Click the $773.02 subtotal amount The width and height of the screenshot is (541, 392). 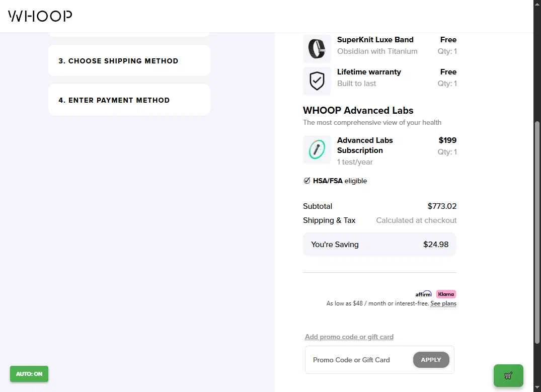coord(442,206)
